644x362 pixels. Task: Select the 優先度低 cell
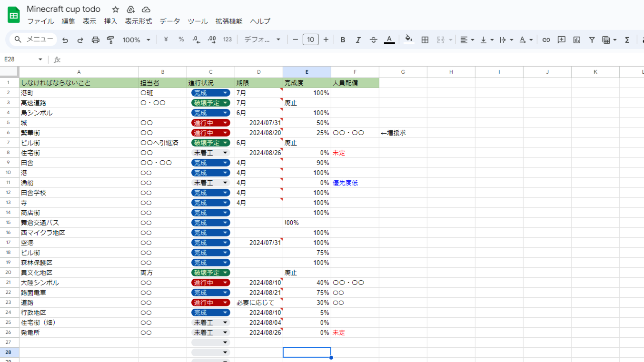pyautogui.click(x=355, y=183)
